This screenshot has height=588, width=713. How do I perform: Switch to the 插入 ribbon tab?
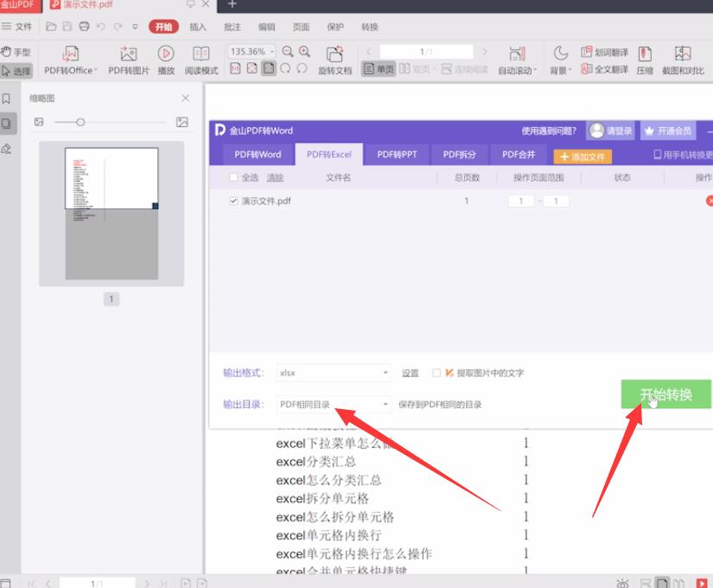point(198,27)
